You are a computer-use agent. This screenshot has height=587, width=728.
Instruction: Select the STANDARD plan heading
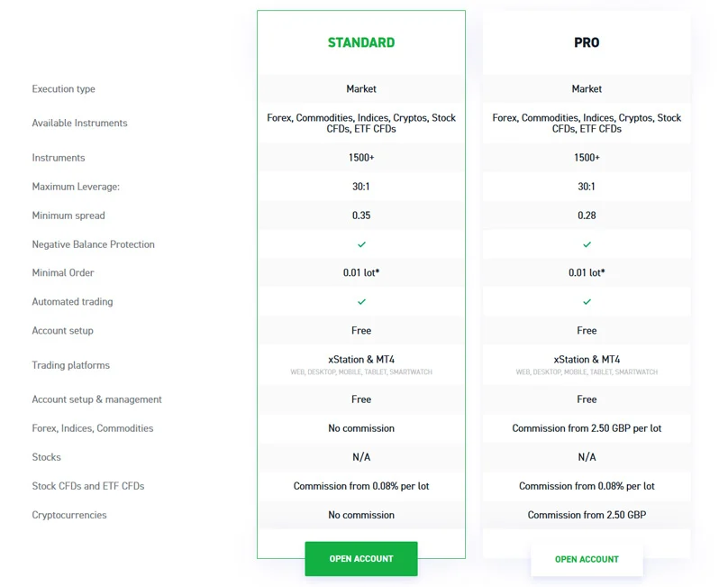click(361, 42)
